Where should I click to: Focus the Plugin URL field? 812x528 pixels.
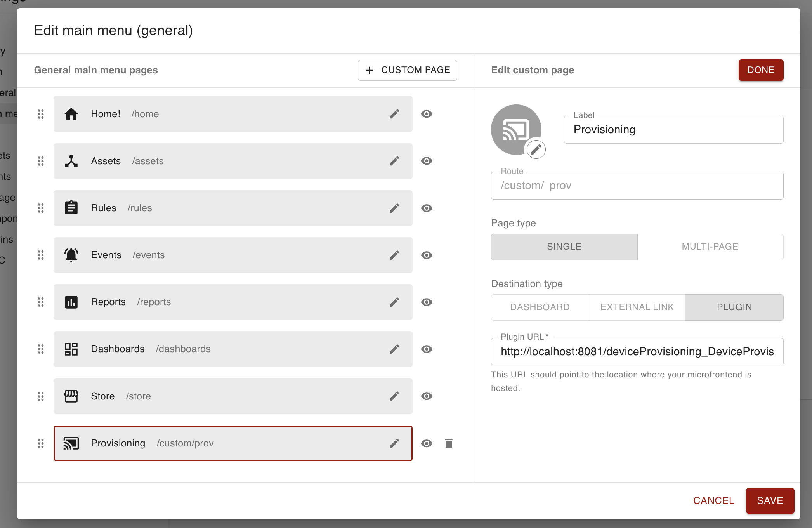tap(637, 352)
